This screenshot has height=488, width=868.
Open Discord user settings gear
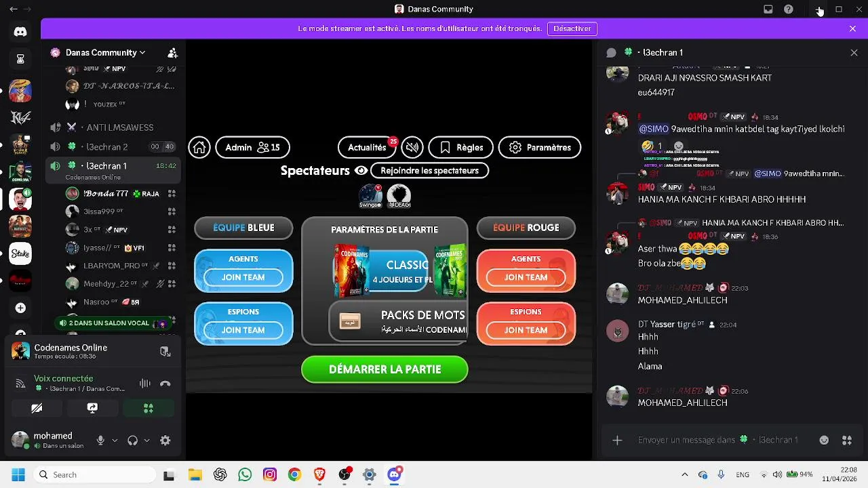[165, 441]
